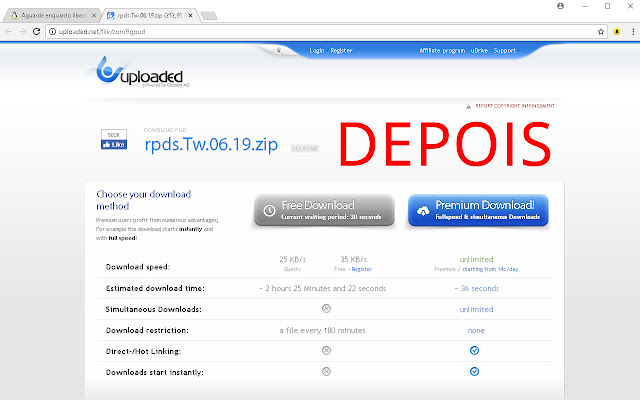Open the Register link in header
Image resolution: width=640 pixels, height=400 pixels.
pyautogui.click(x=341, y=51)
